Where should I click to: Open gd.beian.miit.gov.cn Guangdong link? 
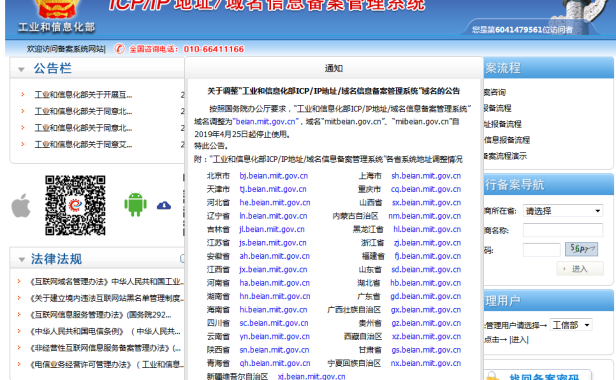tap(425, 296)
